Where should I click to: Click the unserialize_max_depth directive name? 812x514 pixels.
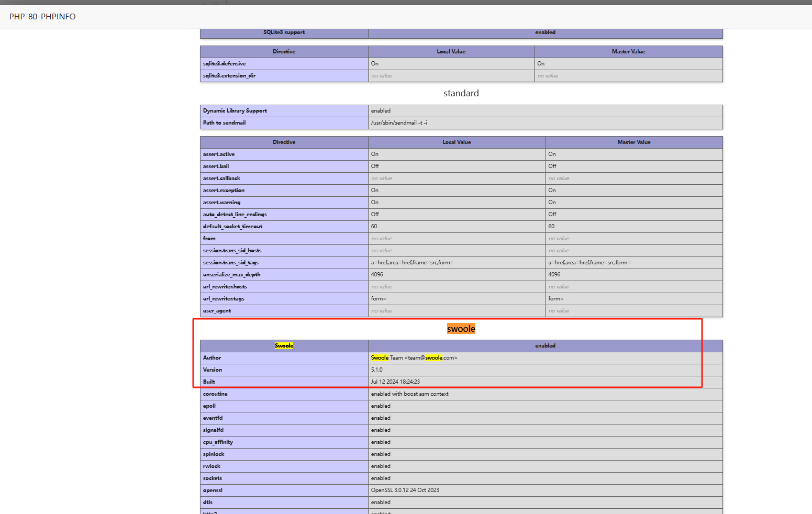(x=232, y=275)
